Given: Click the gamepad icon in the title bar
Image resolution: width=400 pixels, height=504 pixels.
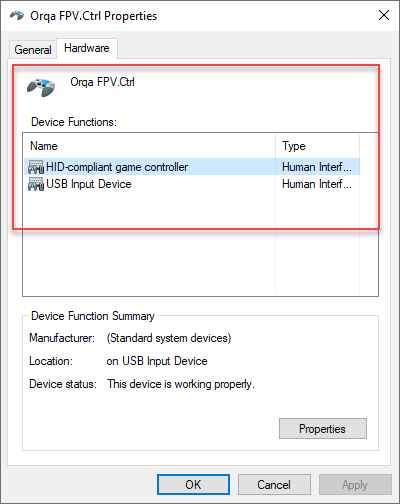Looking at the screenshot, I should point(17,15).
